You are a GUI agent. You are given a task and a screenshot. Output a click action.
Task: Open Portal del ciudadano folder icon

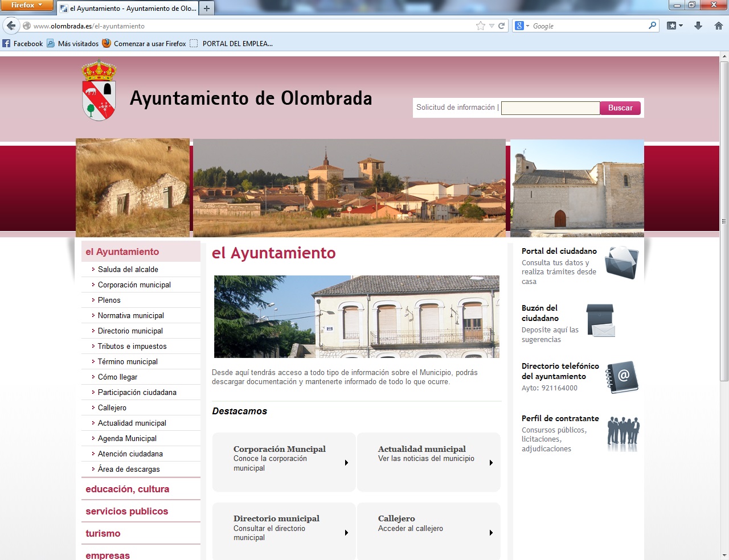coord(621,263)
